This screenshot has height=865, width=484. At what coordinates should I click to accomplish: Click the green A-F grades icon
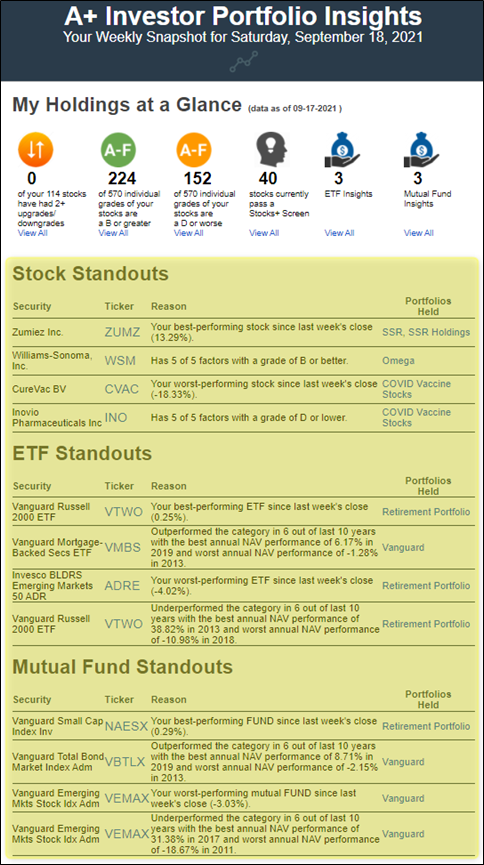pos(118,150)
